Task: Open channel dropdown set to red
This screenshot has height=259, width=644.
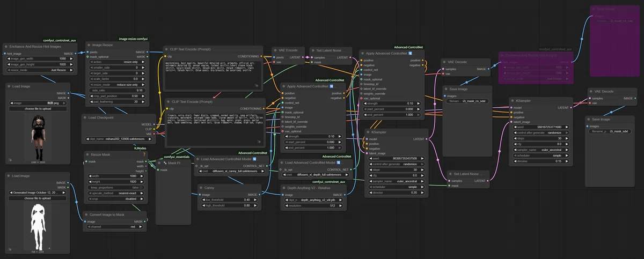Action: pyautogui.click(x=115, y=227)
